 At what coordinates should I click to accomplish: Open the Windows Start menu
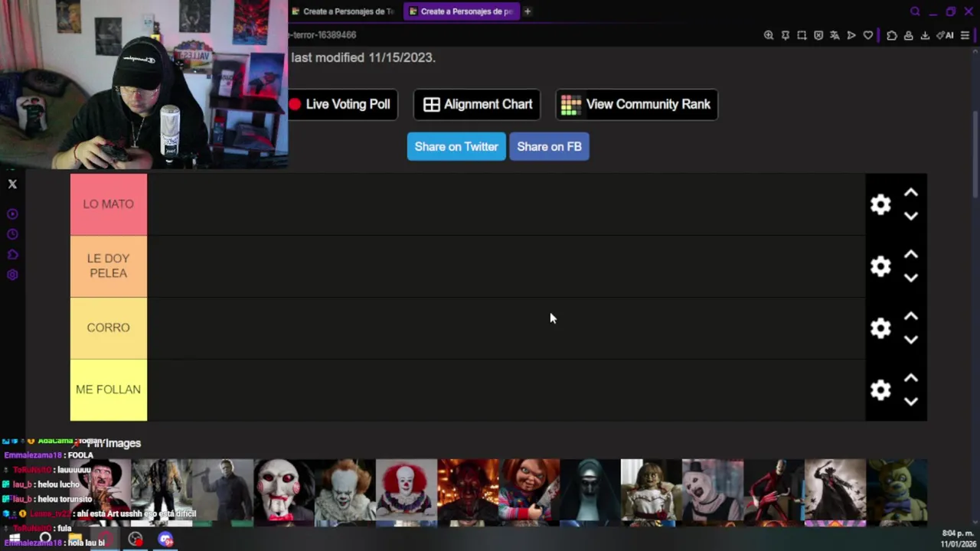pyautogui.click(x=14, y=540)
